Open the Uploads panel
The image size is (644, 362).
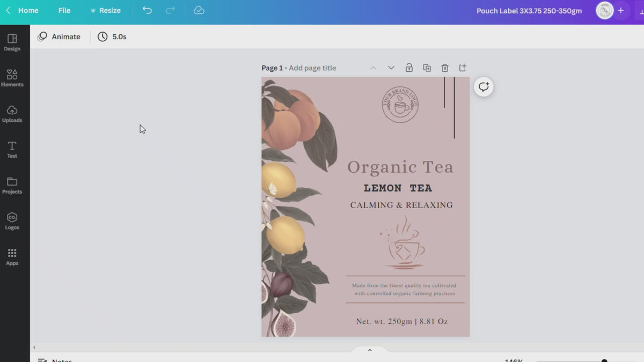pos(12,114)
